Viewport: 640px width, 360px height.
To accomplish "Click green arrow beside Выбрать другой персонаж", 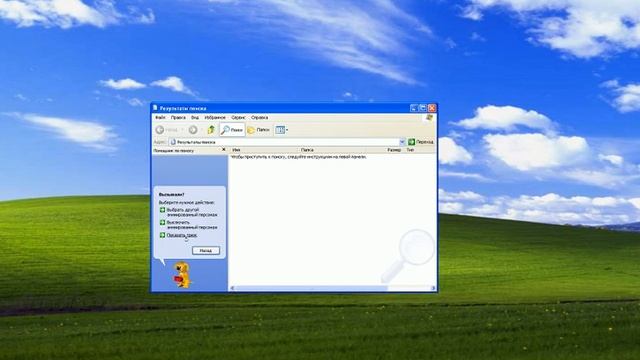I will [162, 210].
